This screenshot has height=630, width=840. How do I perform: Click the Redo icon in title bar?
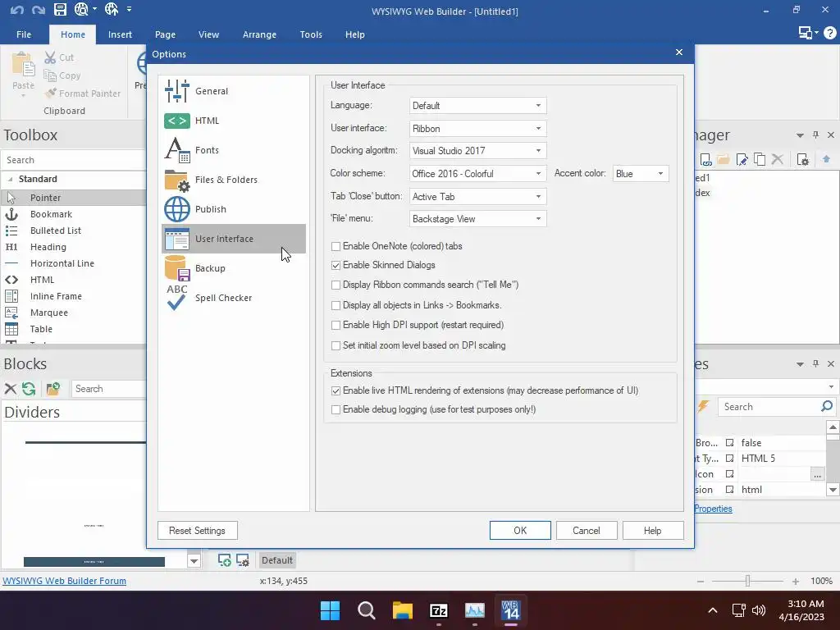coord(38,10)
